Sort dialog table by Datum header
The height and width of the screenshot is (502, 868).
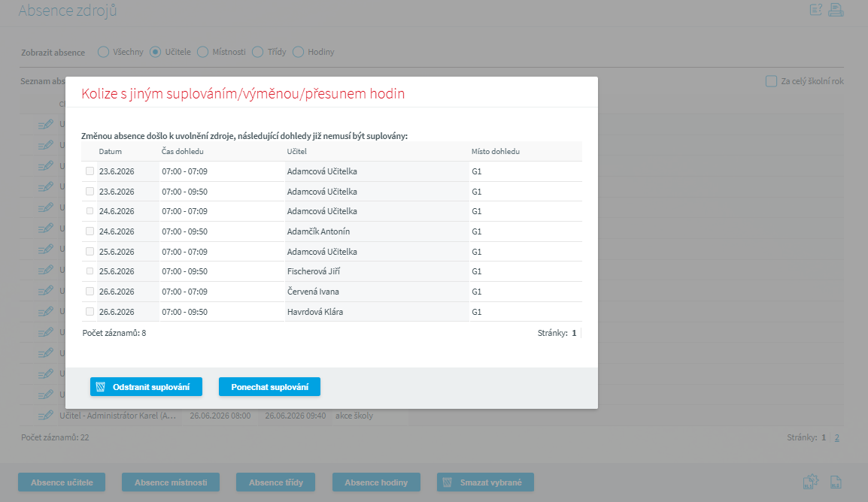[110, 152]
